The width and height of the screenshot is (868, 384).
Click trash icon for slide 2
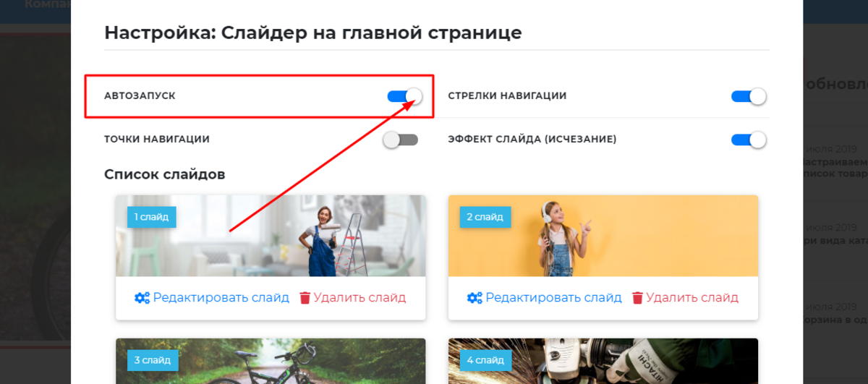pos(637,298)
